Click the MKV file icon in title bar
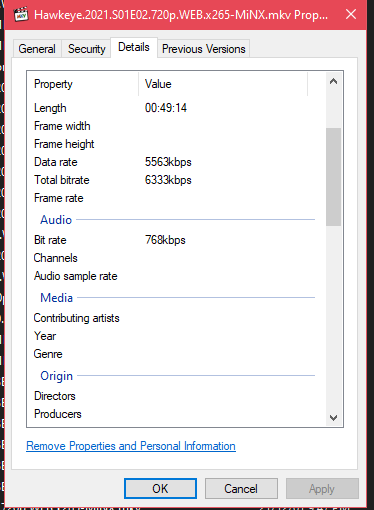This screenshot has width=374, height=510. [x=21, y=14]
